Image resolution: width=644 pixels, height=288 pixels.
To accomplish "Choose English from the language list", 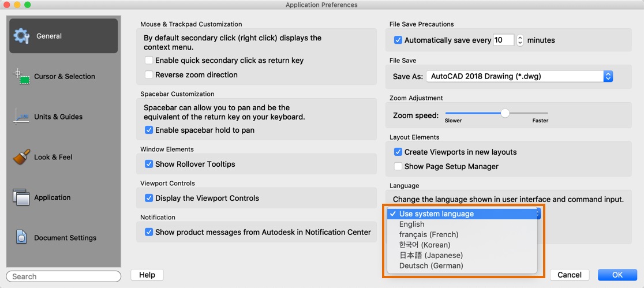I will 411,224.
